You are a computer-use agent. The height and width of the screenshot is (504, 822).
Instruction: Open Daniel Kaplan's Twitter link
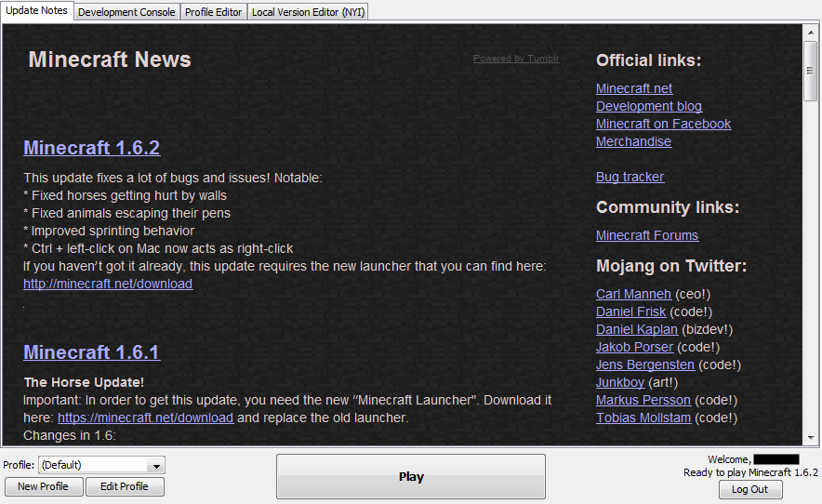pos(637,329)
